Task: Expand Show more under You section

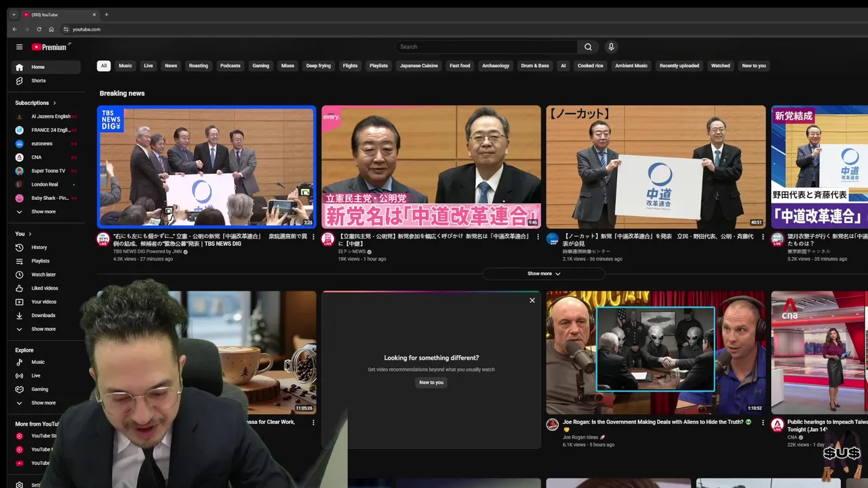Action: (x=45, y=329)
